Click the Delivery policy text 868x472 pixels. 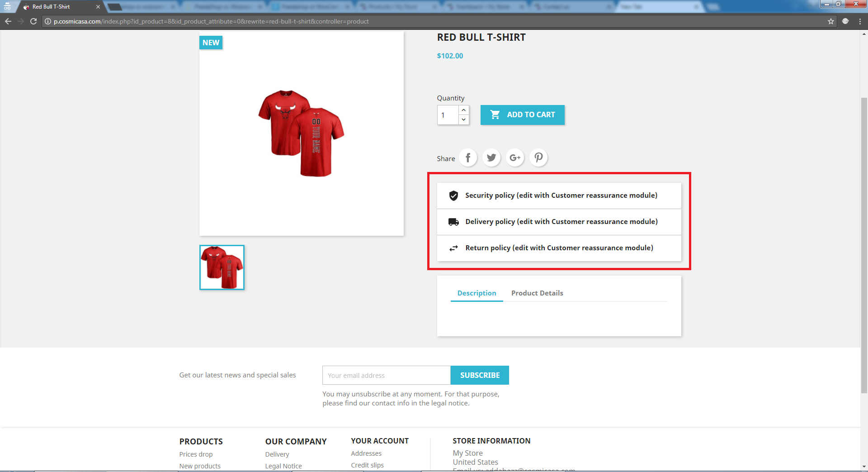[x=561, y=222]
